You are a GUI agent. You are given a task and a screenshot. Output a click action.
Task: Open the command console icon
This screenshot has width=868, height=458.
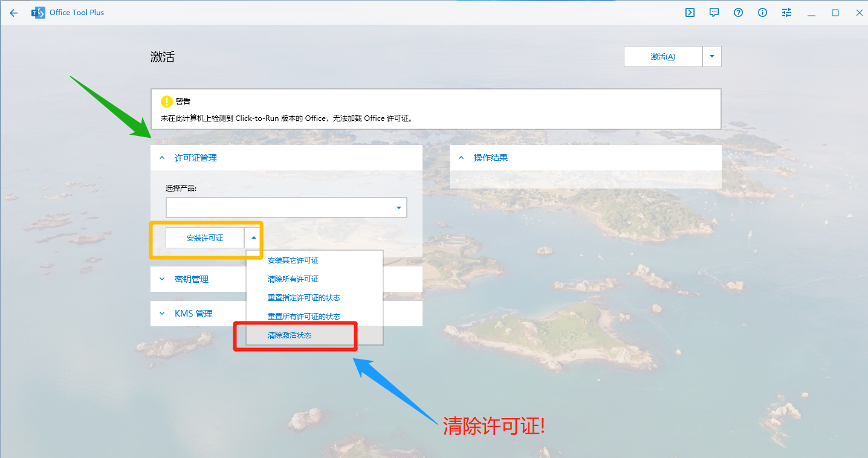(690, 13)
